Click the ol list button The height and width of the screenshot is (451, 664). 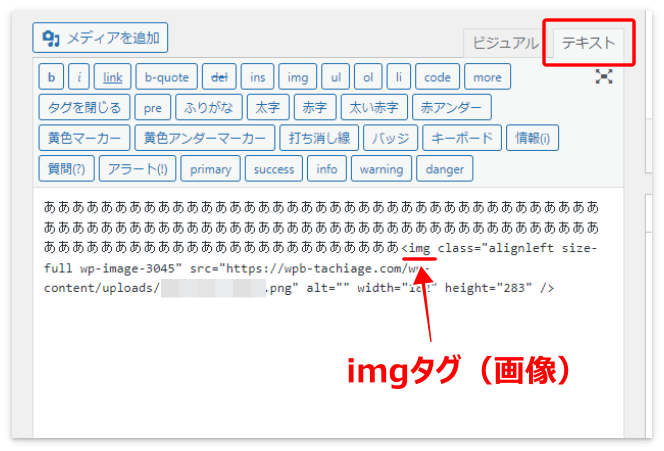coord(368,77)
